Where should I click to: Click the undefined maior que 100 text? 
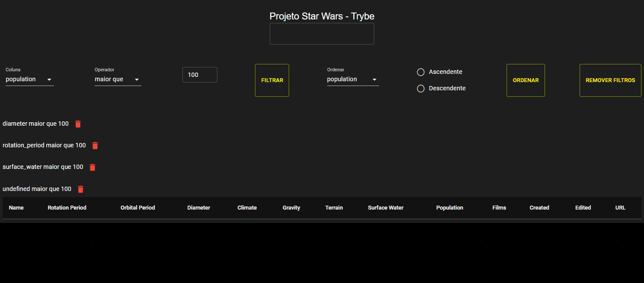pyautogui.click(x=37, y=189)
